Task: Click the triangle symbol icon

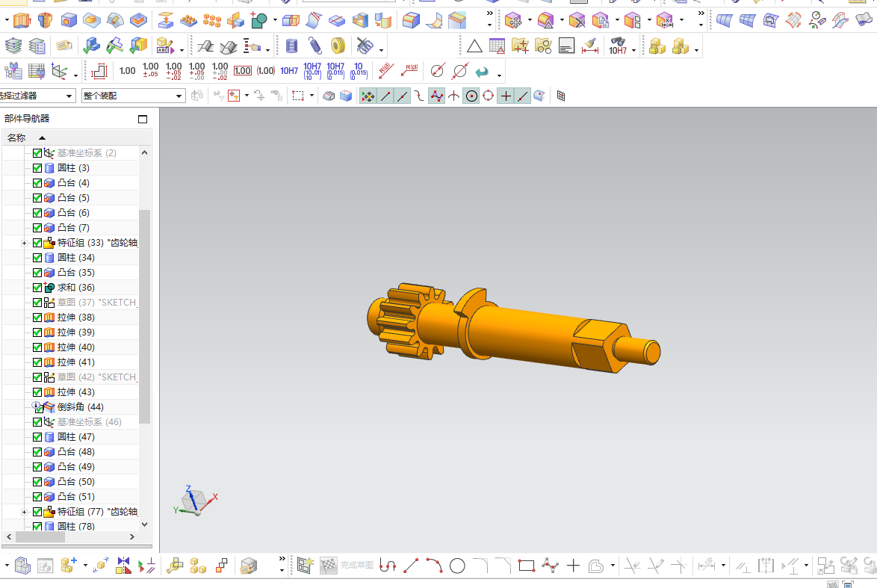Action: click(x=474, y=46)
